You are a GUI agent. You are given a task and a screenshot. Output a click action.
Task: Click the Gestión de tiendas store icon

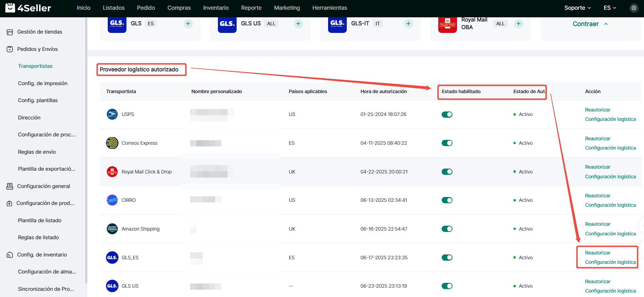click(10, 32)
